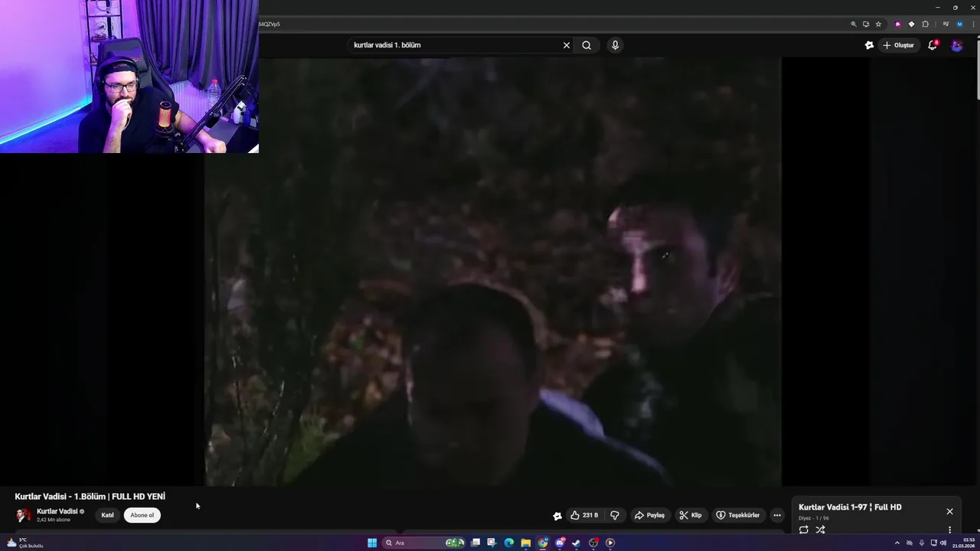Toggle playlist loop
980x551 pixels.
coord(803,530)
